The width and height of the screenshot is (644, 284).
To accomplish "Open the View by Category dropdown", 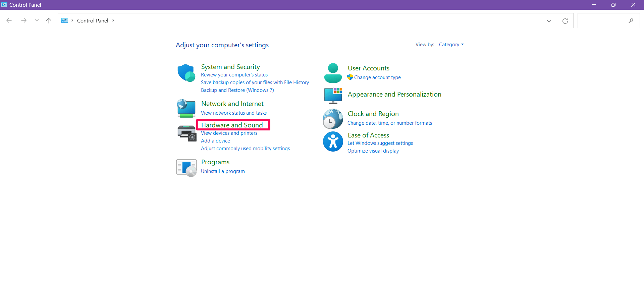I will pyautogui.click(x=451, y=45).
